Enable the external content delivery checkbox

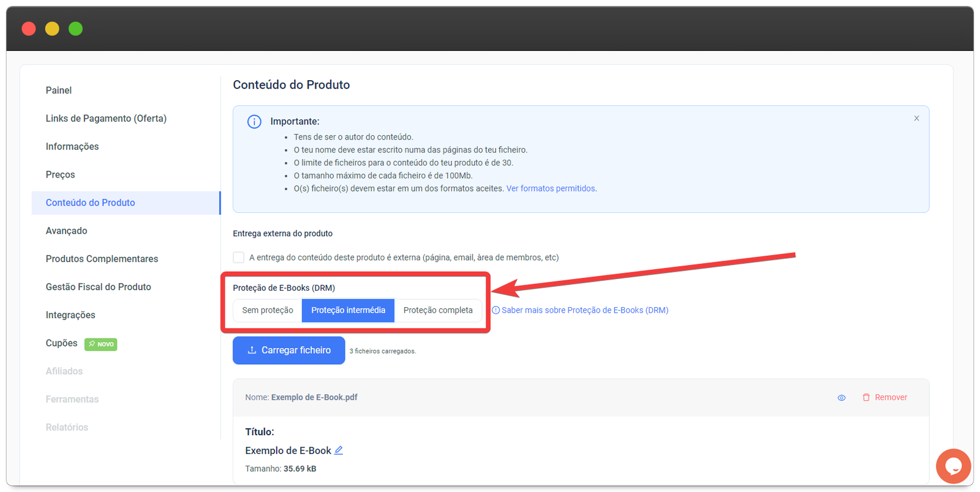pos(239,258)
